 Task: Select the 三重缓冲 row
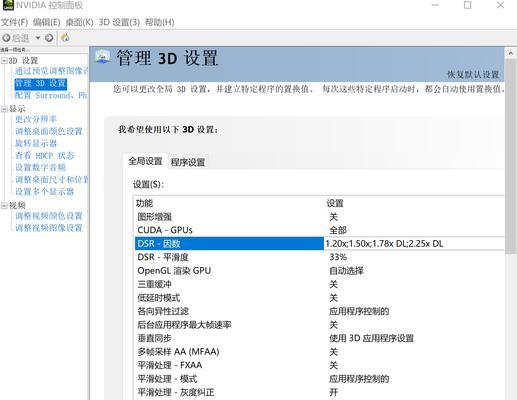point(319,284)
